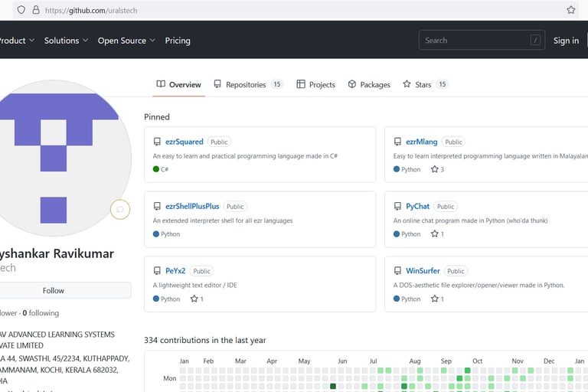This screenshot has height=392, width=588.
Task: Click the purple profile avatar image
Action: 54,158
